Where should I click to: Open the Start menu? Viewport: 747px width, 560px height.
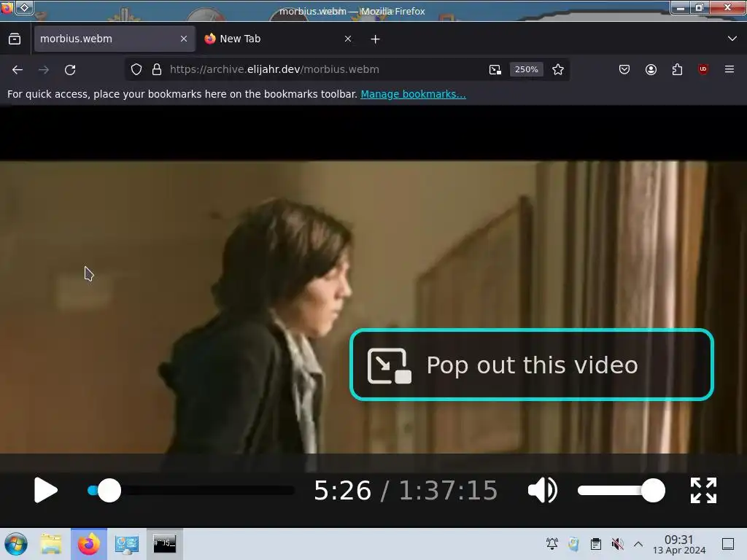click(16, 544)
